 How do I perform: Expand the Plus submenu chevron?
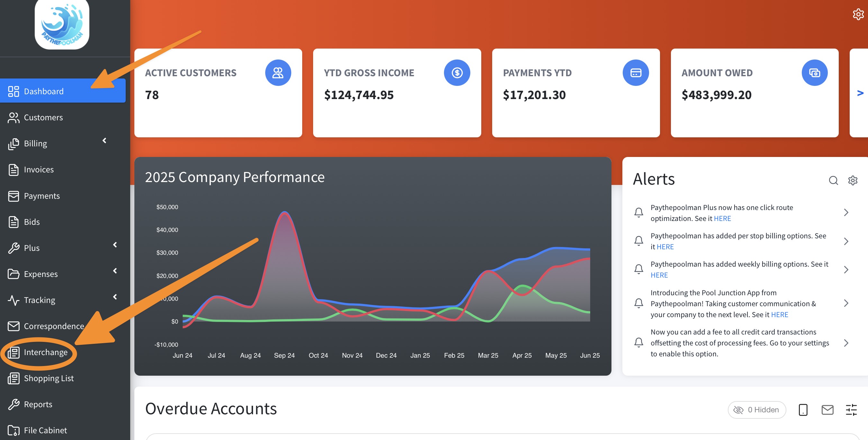(115, 245)
